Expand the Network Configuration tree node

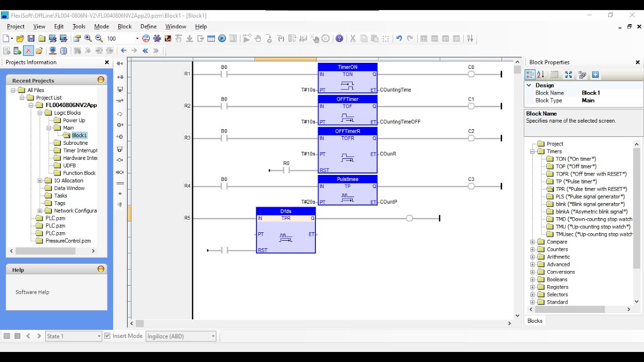(40, 211)
